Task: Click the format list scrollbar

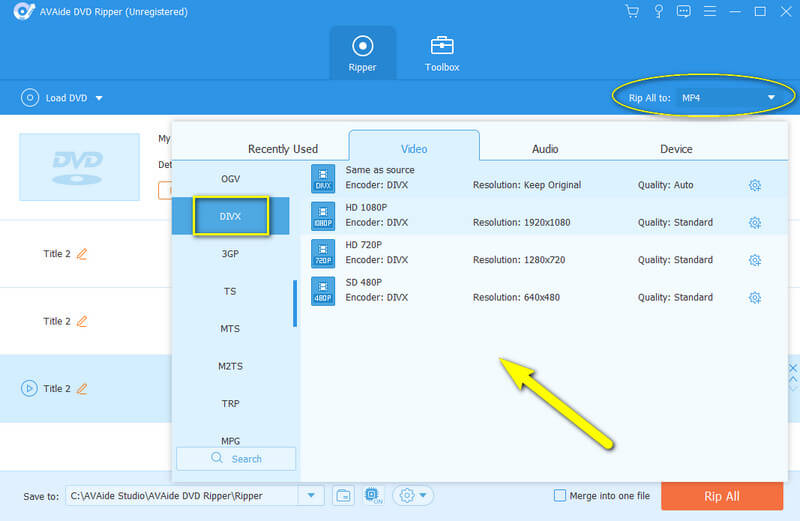Action: coord(294,303)
